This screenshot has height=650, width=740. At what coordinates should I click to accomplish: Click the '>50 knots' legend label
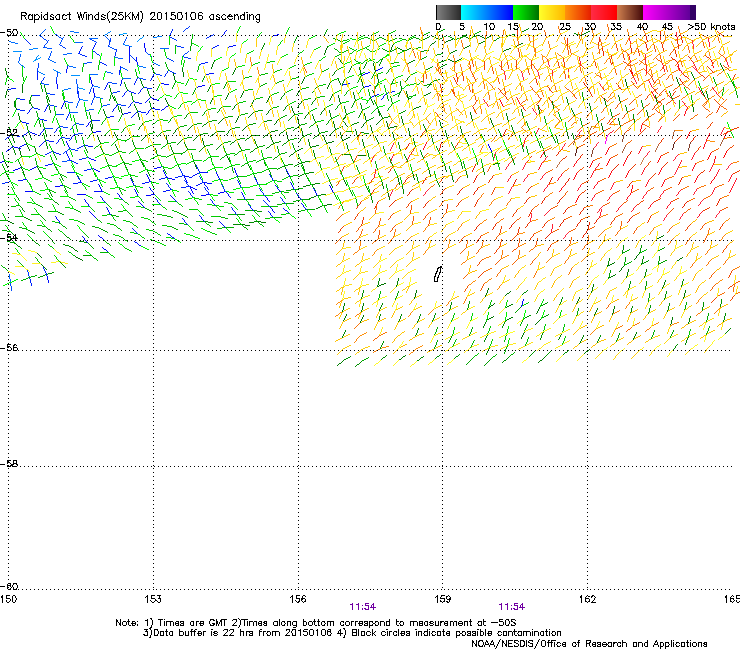[711, 27]
